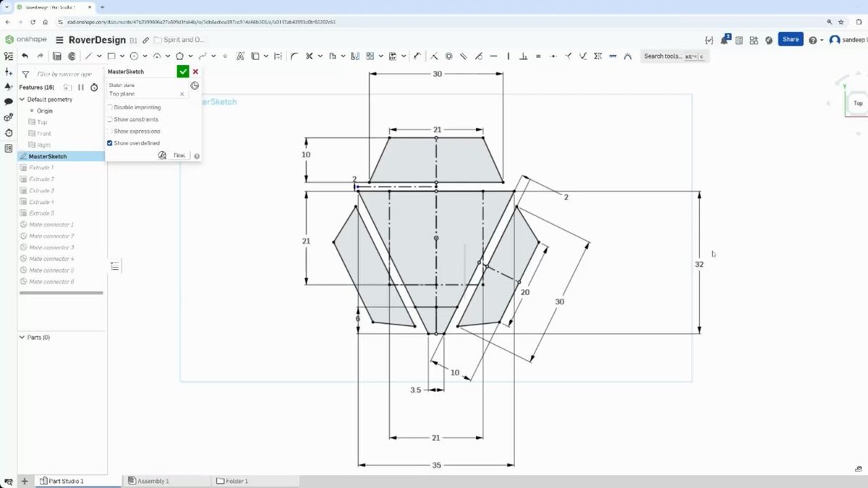Open the browser new tab button
The image size is (868, 488).
coord(102,7)
